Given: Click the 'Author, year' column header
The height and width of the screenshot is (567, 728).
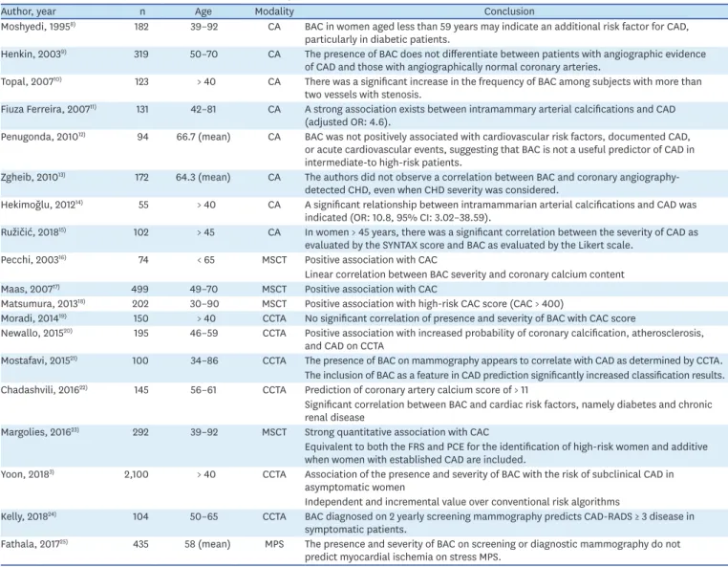Looking at the screenshot, I should tap(29, 11).
